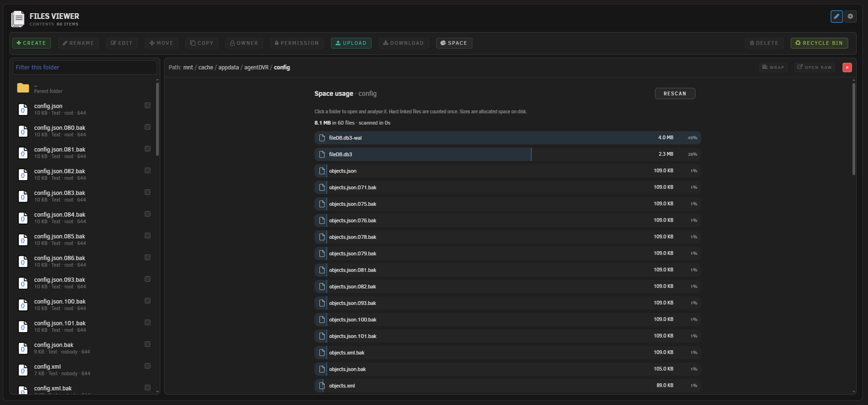Click the Filter this folder input
Viewport: 868px width, 405px height.
85,67
